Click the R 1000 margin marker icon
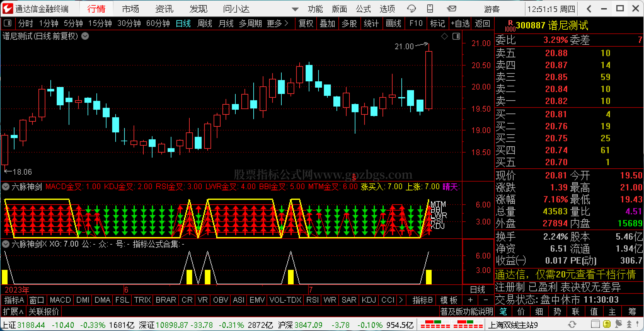 coord(510,26)
